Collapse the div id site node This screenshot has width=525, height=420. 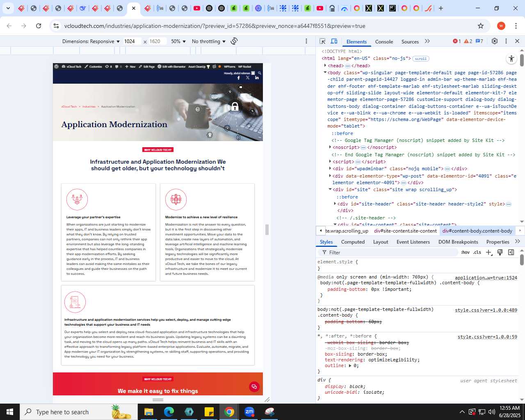click(330, 189)
